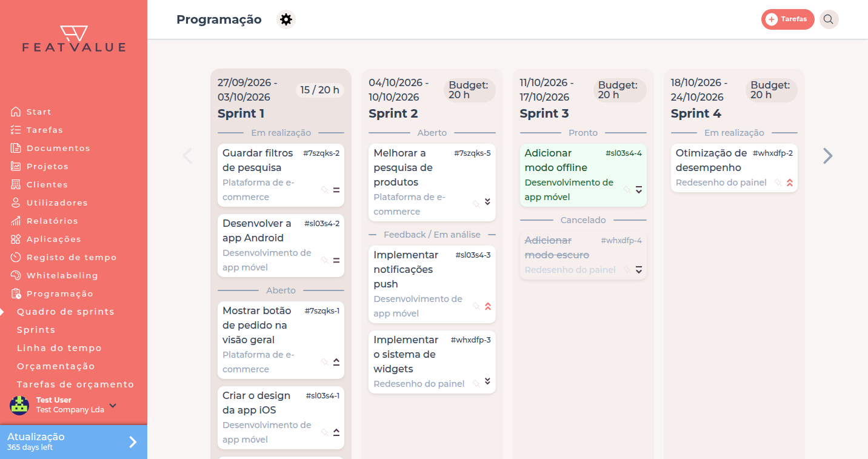Click priority icon on Adicionar modo offline card
The height and width of the screenshot is (459, 868).
(x=638, y=190)
